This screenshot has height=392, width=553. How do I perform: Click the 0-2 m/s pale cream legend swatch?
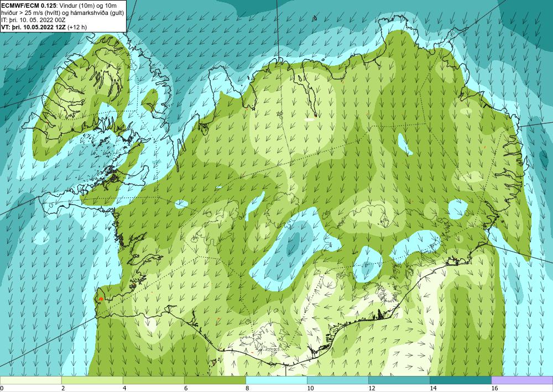pyautogui.click(x=30, y=380)
